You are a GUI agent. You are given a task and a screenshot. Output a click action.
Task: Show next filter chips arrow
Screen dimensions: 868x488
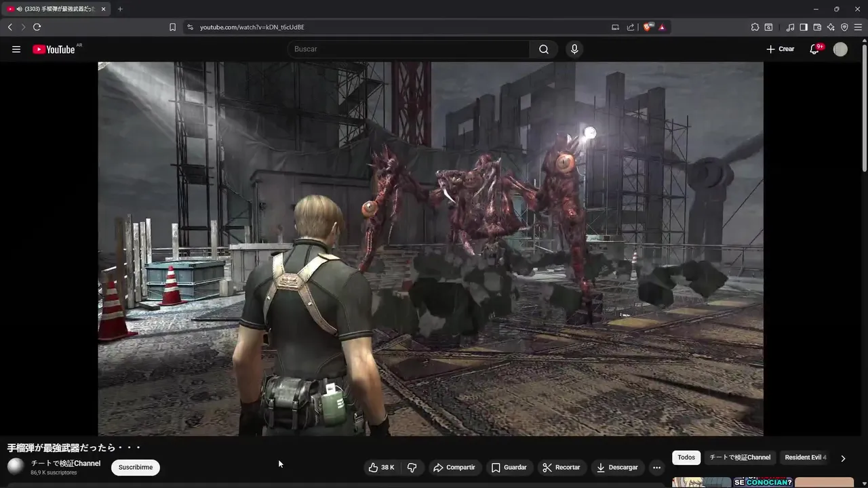point(843,458)
